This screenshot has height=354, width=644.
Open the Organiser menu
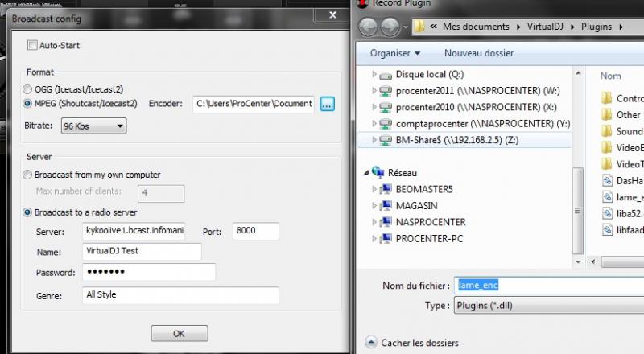pos(394,53)
